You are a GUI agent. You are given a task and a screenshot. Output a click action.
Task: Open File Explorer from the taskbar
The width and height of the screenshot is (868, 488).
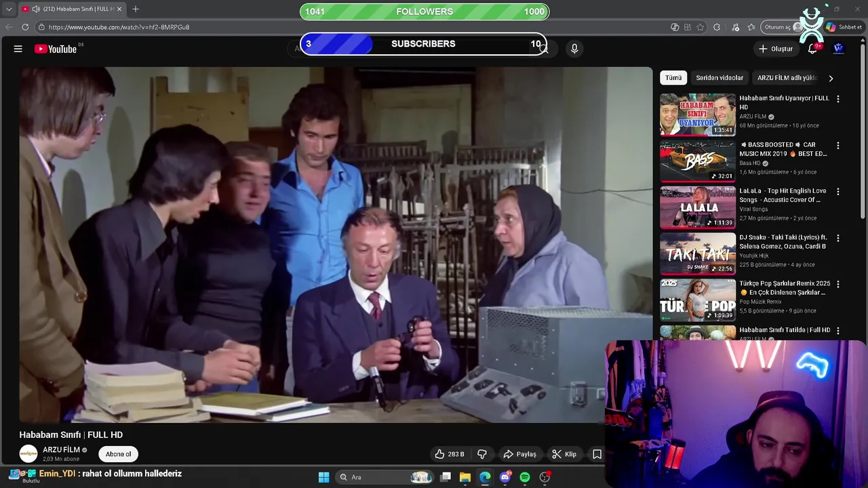(465, 477)
